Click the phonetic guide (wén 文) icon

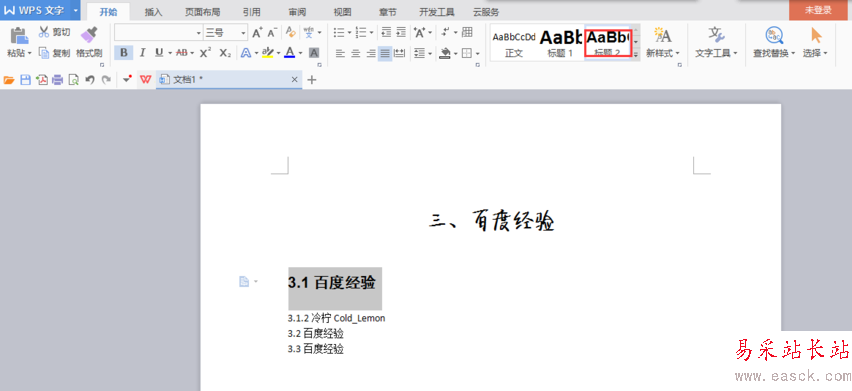tap(309, 33)
